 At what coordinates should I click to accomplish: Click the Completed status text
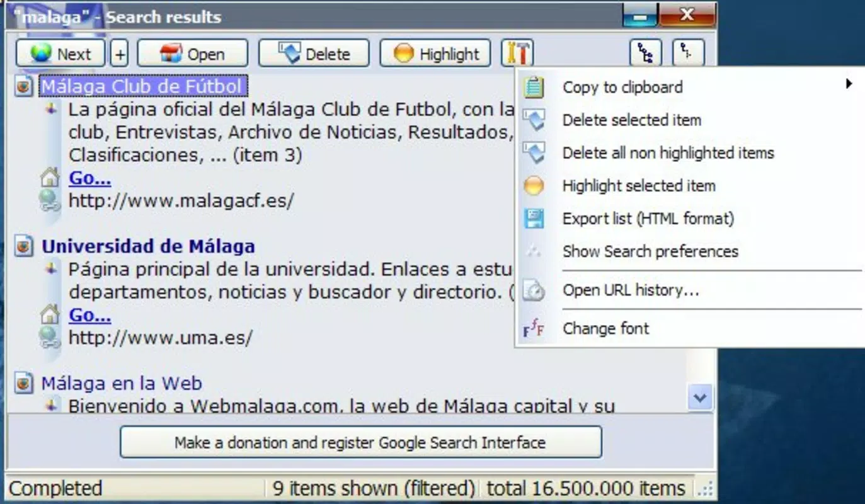(55, 488)
